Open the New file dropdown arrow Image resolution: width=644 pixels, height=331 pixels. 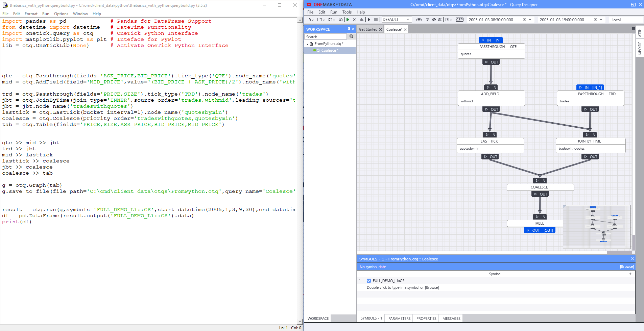pos(313,20)
